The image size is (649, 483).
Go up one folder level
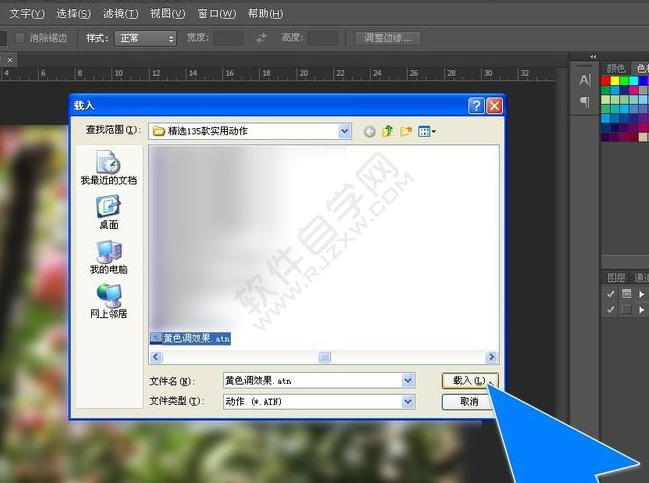coord(387,132)
